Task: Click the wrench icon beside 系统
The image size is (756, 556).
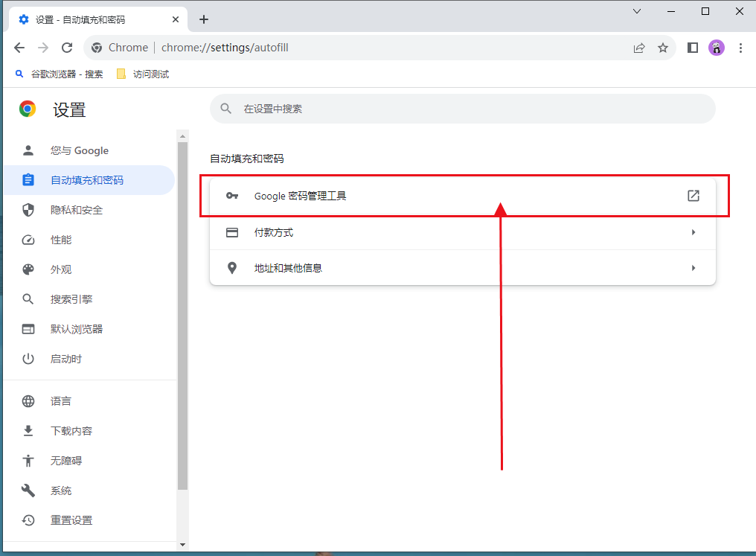Action: click(x=28, y=491)
